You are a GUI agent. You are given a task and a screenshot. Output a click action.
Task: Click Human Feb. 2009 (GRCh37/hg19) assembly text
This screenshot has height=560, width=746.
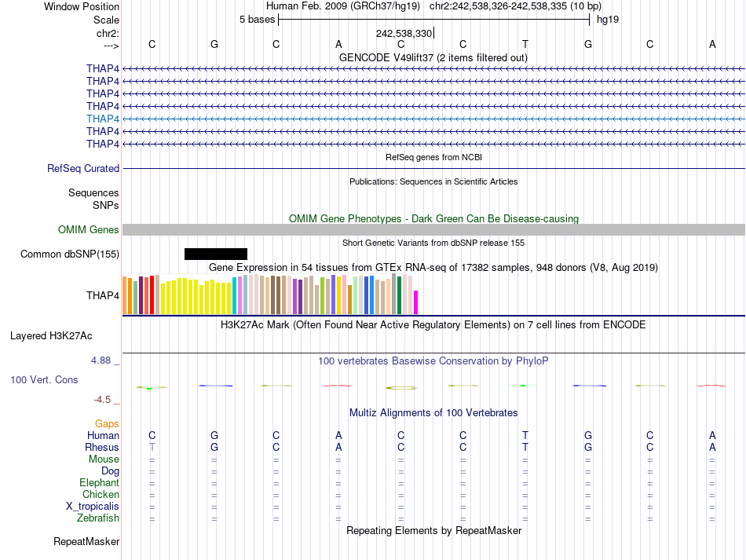(342, 6)
